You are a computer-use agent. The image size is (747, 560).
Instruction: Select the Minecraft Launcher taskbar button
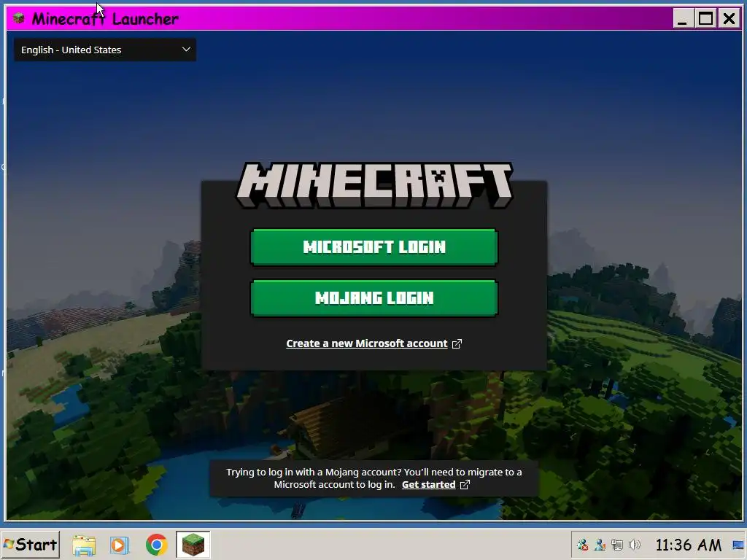click(x=193, y=544)
